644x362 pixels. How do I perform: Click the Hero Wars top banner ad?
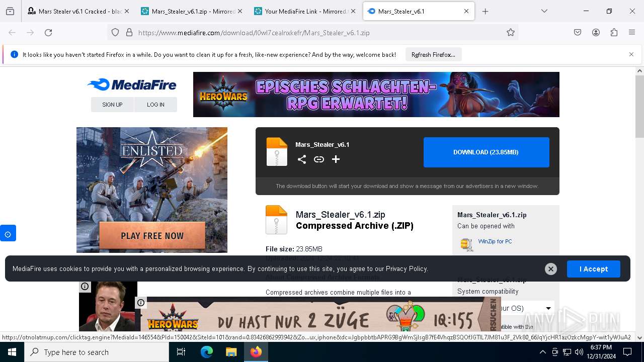[376, 95]
